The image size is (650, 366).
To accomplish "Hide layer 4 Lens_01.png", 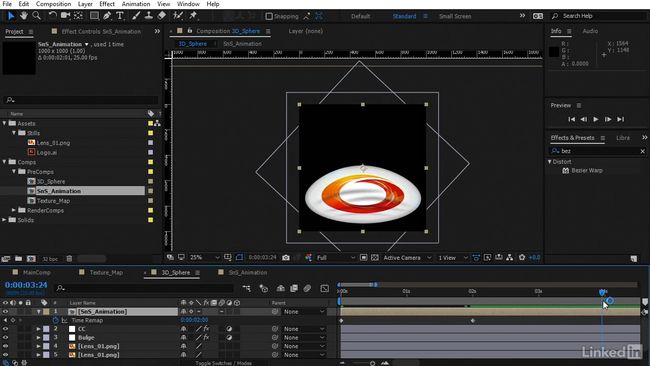I will pyautogui.click(x=5, y=346).
